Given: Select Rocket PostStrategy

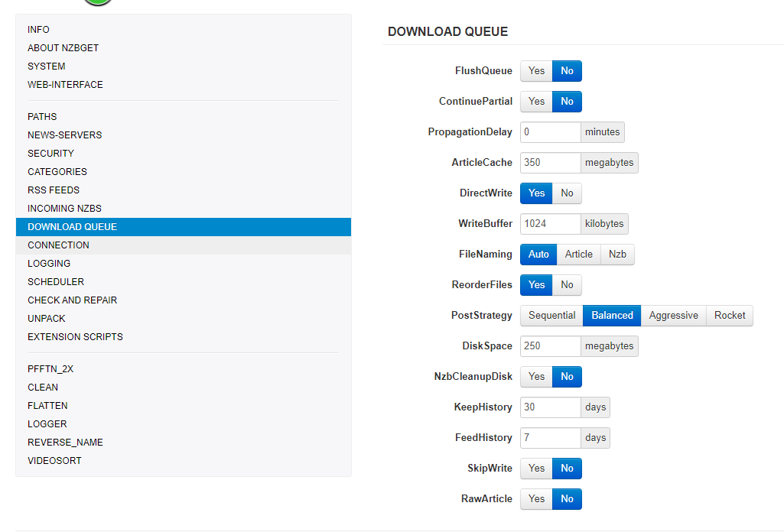Looking at the screenshot, I should coord(729,316).
